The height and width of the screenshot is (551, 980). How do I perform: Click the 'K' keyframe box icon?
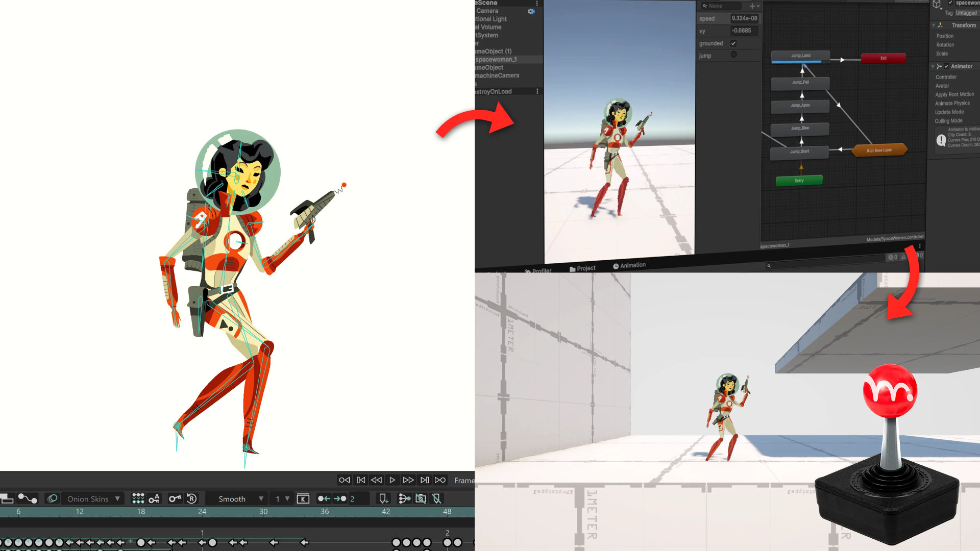click(x=303, y=499)
